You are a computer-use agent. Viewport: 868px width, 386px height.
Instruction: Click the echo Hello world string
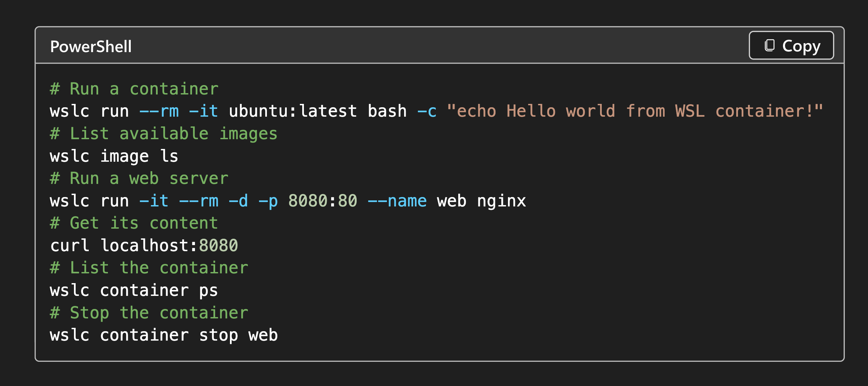[634, 111]
